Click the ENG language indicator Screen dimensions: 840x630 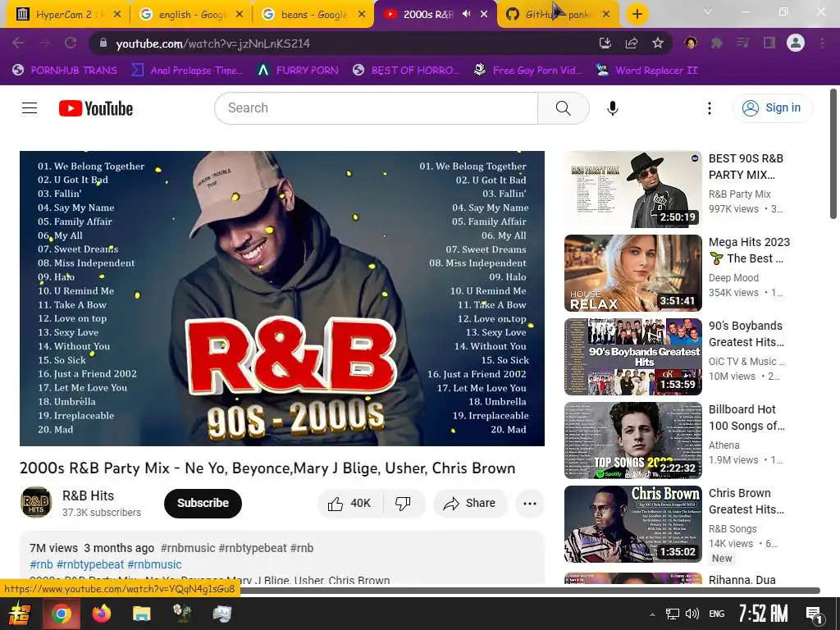tap(717, 614)
